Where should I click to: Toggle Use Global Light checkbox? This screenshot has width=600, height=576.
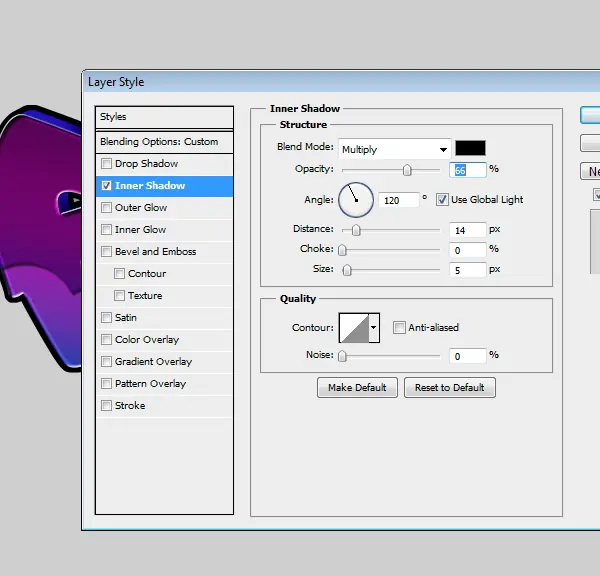pos(442,199)
